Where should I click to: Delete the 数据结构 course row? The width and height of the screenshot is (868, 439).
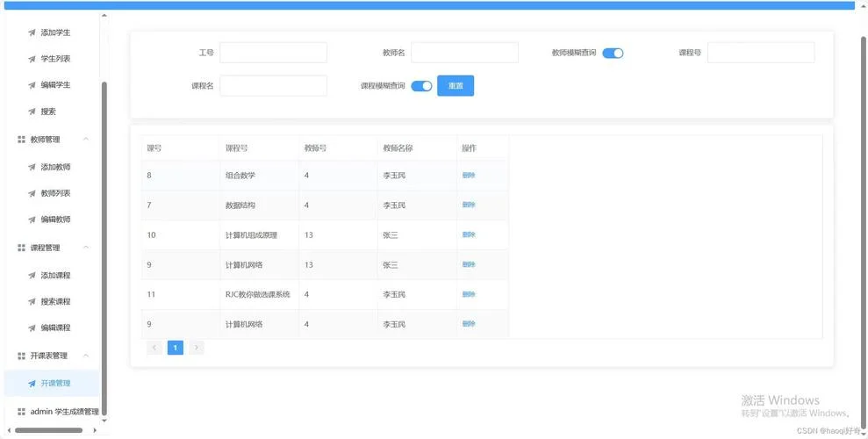pyautogui.click(x=469, y=205)
